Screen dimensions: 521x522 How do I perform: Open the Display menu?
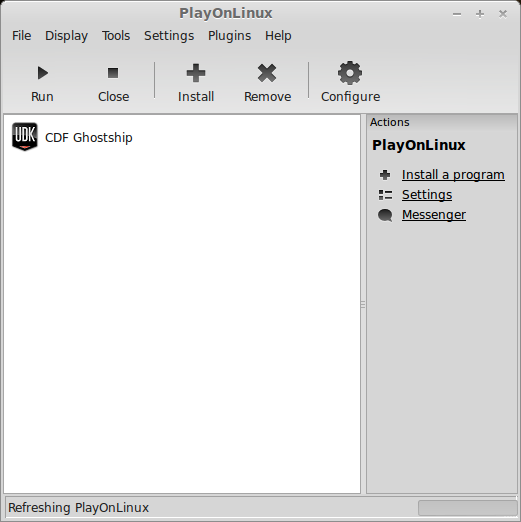[x=66, y=36]
